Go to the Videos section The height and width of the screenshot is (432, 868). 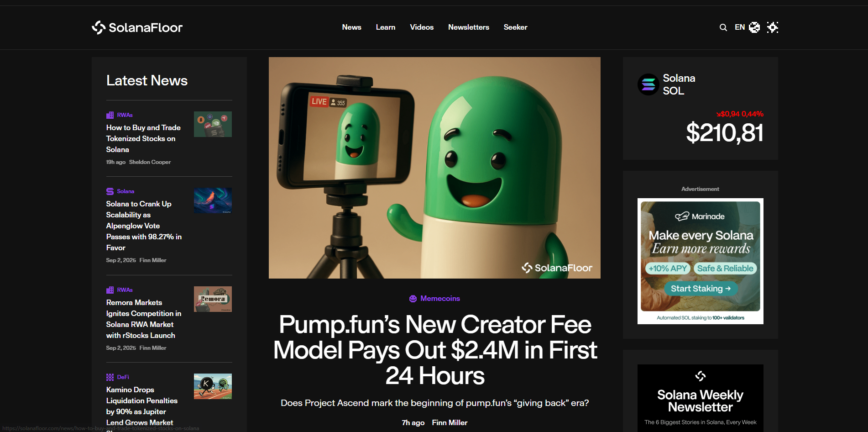point(421,27)
